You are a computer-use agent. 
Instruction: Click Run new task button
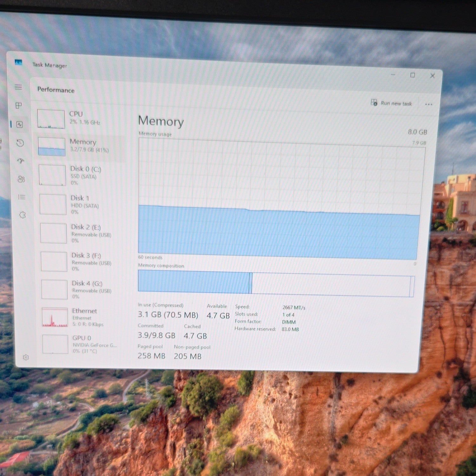[392, 103]
